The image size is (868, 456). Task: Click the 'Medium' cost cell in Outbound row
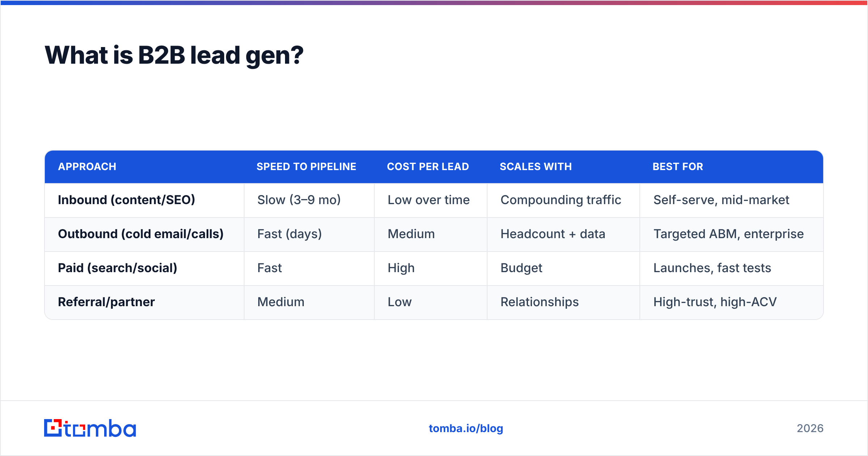(x=430, y=234)
